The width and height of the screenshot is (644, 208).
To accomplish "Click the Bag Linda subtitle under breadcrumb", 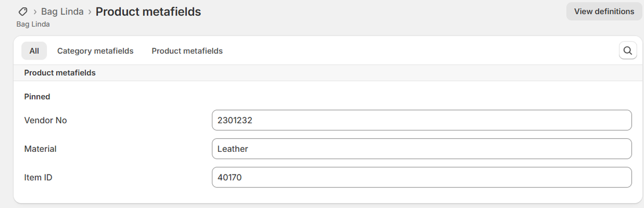I will 33,24.
